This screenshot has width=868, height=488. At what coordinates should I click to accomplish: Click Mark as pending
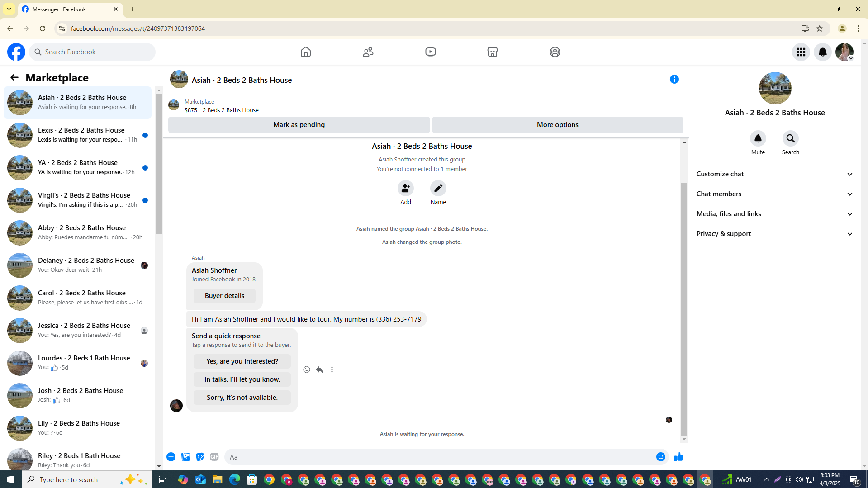[x=299, y=125]
